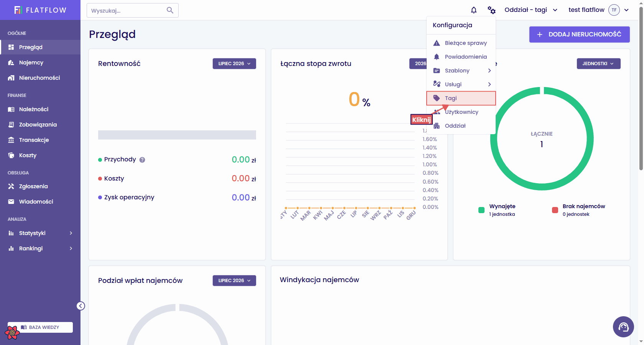Expand the Szablony submenu arrow

490,71
